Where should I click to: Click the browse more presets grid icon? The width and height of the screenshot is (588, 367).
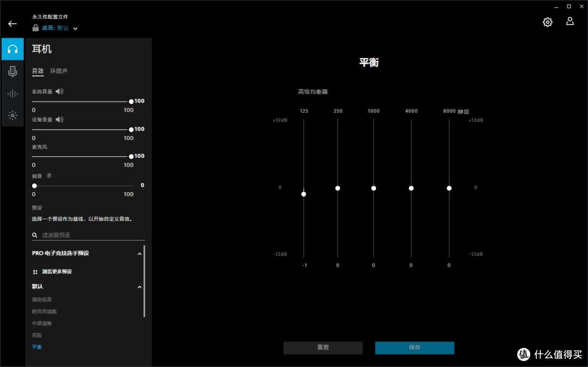tap(35, 272)
